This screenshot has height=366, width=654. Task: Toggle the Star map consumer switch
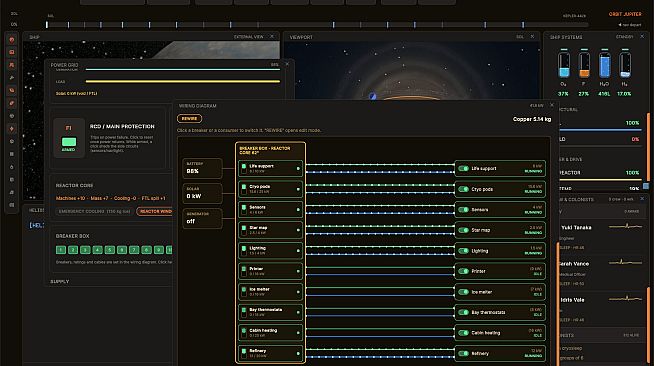coord(463,230)
